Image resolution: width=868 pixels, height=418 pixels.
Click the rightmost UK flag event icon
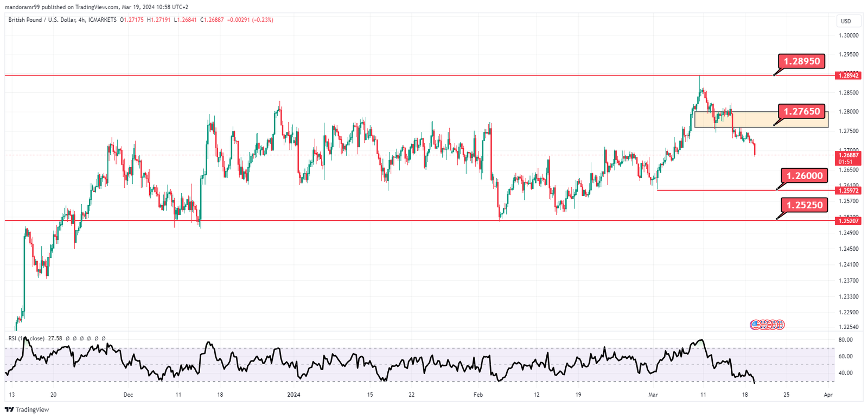coord(780,325)
